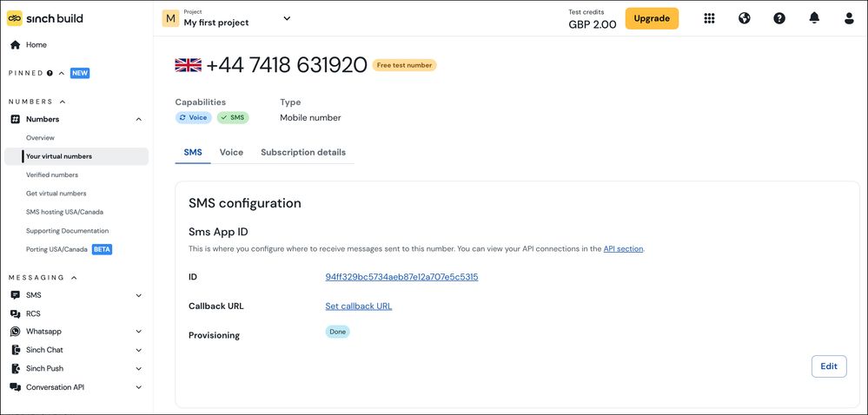Open the user account profile icon
Screen dimensions: 868x415
(849, 18)
